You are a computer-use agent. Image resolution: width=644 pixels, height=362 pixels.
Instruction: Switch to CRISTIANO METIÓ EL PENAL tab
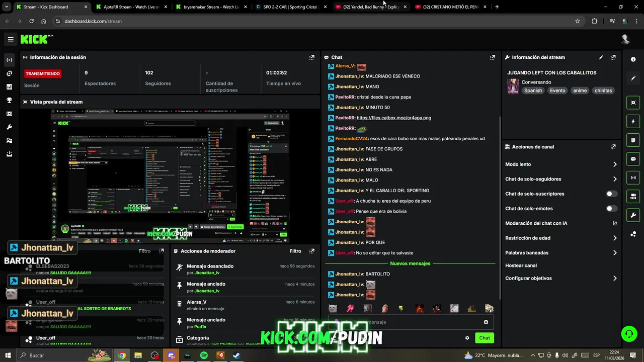451,7
